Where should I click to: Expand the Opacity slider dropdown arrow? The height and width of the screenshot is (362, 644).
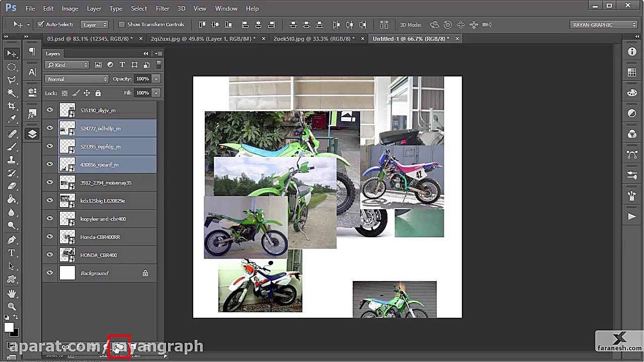click(x=156, y=79)
